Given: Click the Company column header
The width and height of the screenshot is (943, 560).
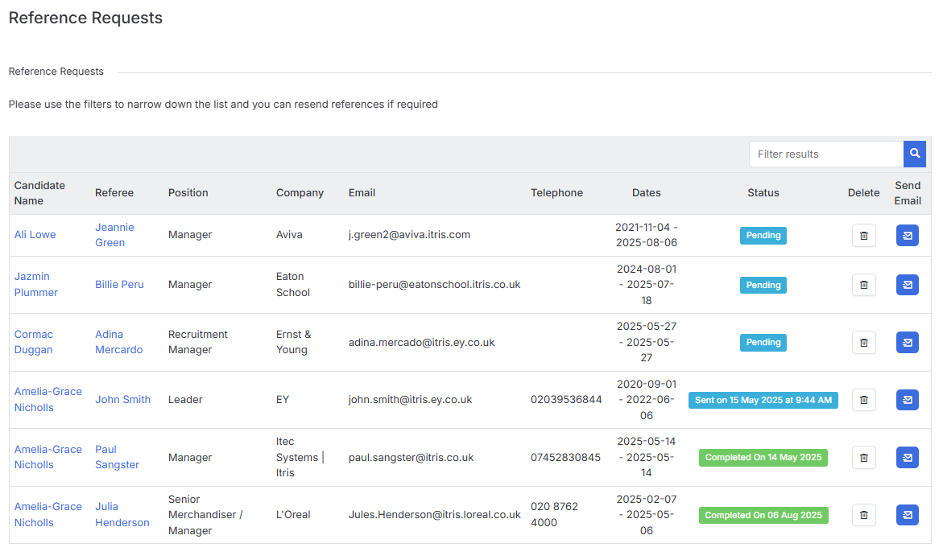Looking at the screenshot, I should [x=300, y=193].
